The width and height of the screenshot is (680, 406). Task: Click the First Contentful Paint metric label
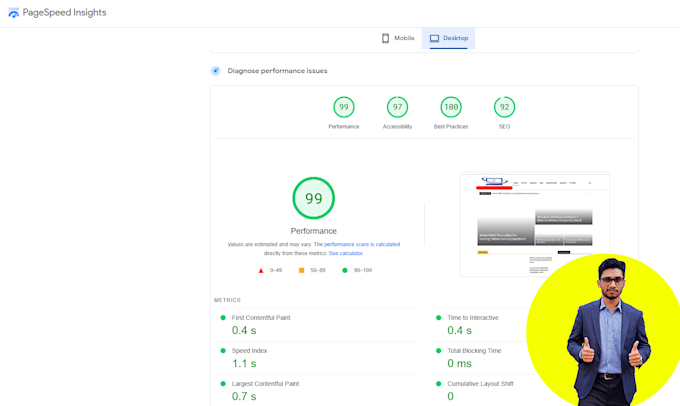(x=261, y=318)
